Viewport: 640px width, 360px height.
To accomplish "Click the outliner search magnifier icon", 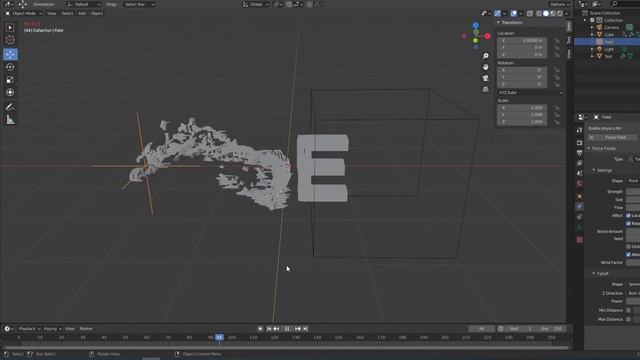I will 614,4.
